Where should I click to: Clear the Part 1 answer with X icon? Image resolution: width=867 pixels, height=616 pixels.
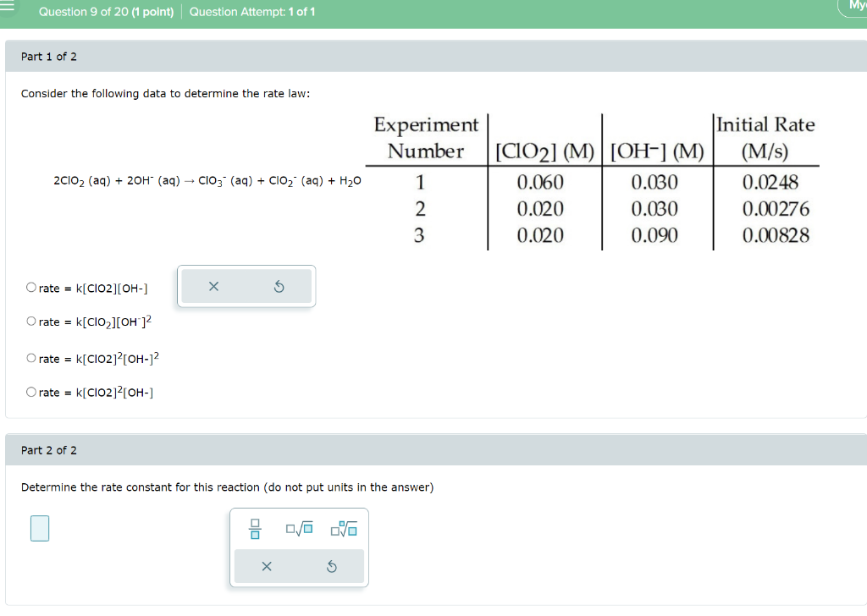coord(213,286)
